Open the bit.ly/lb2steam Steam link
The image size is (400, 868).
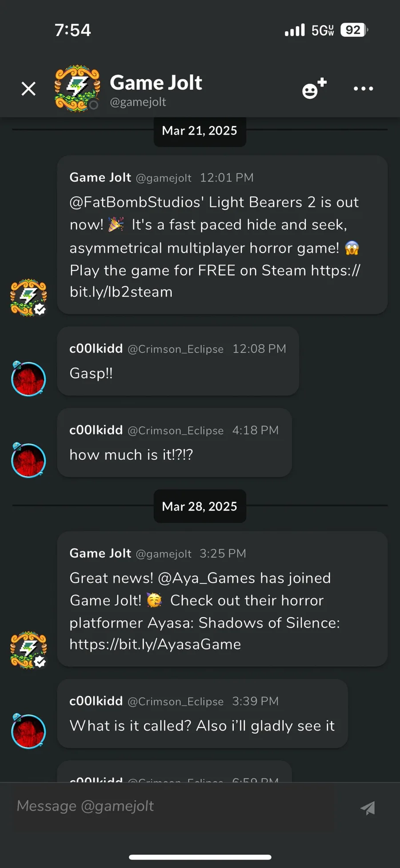pyautogui.click(x=215, y=281)
